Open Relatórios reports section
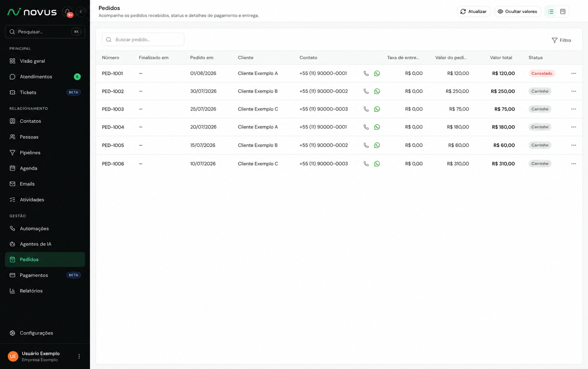 pos(45,291)
